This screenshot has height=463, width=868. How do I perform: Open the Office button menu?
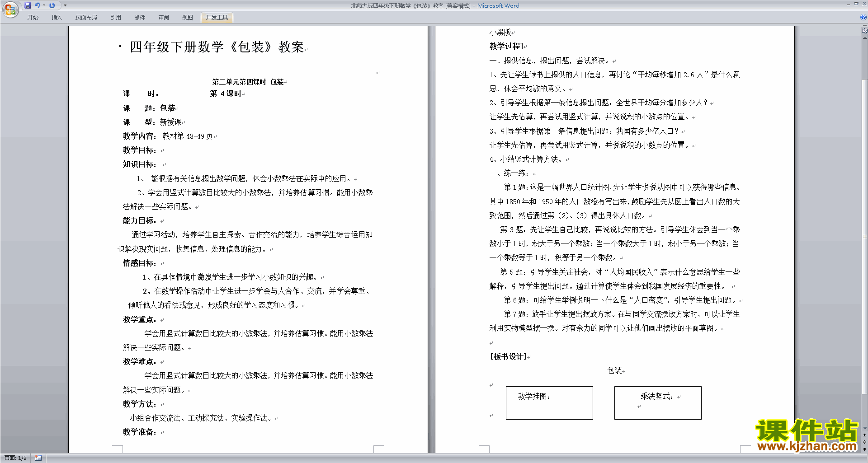[x=10, y=9]
